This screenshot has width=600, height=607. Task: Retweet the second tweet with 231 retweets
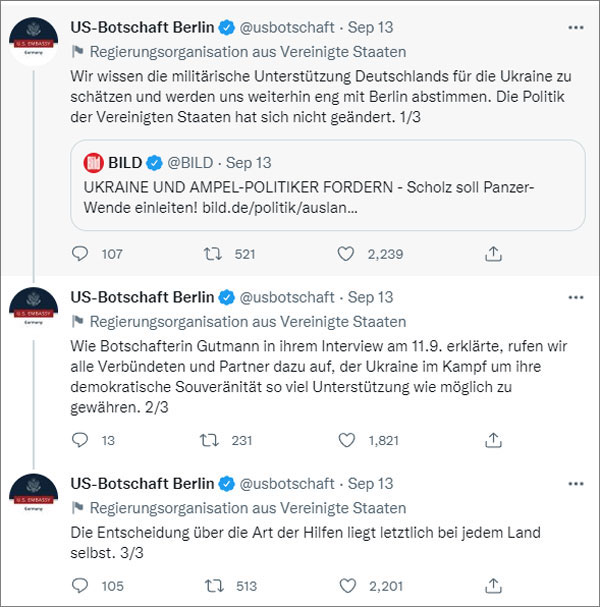[212, 439]
